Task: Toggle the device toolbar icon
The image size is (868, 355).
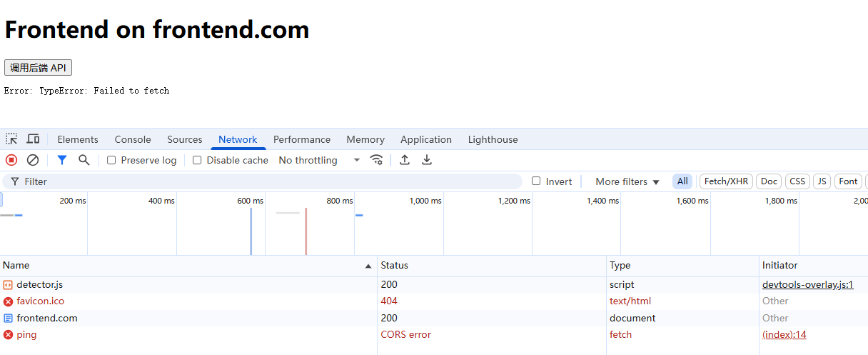Action: (33, 139)
